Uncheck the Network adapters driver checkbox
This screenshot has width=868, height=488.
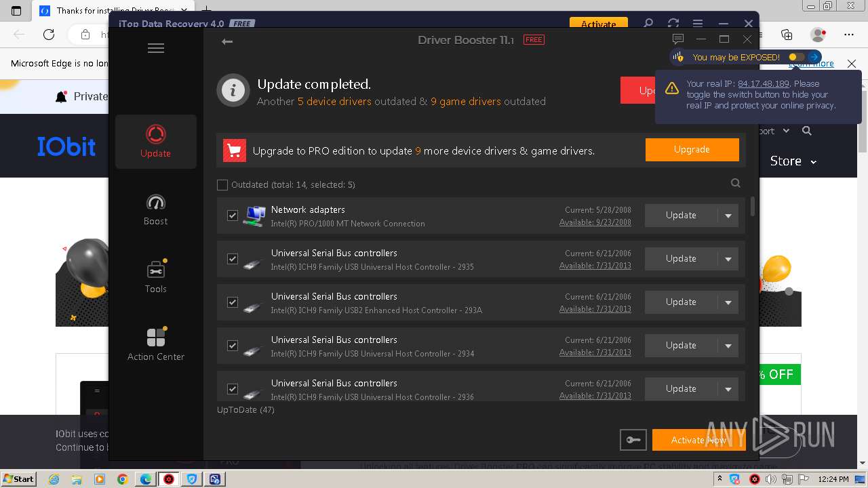[x=233, y=216]
